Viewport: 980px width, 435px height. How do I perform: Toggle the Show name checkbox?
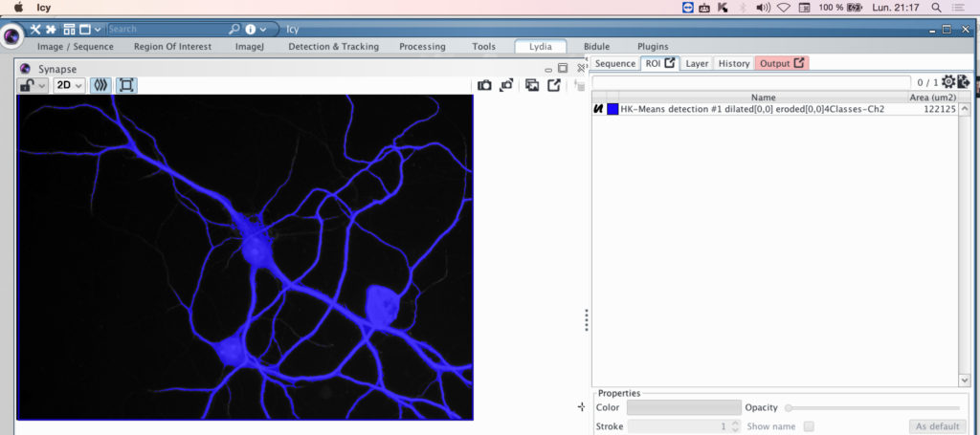click(x=809, y=426)
